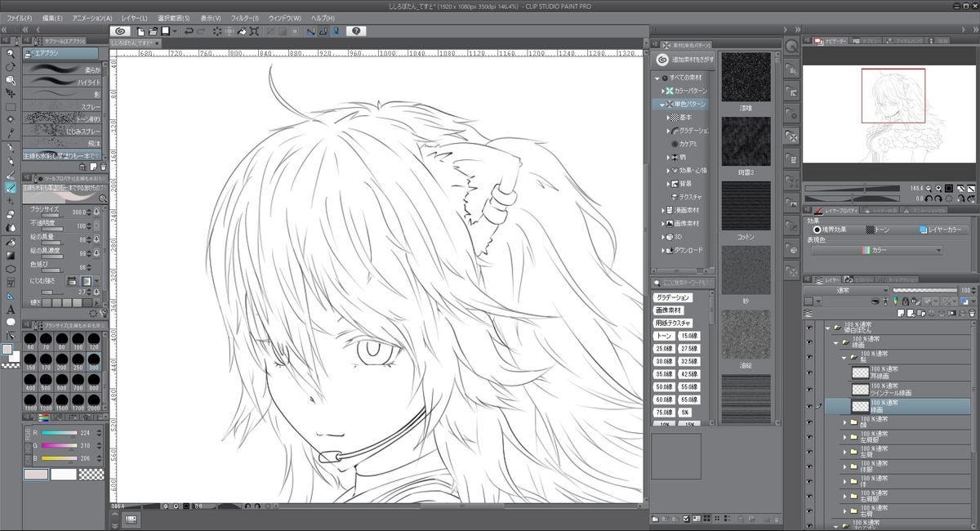Image resolution: width=980 pixels, height=531 pixels.
Task: Click the トーン tag button
Action: tap(664, 336)
